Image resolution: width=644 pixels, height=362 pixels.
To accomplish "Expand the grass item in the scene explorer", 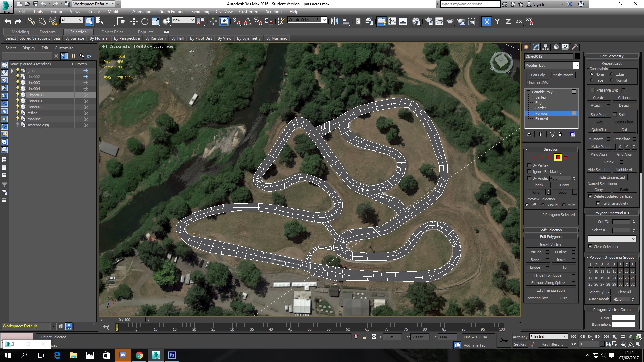I will (12, 71).
